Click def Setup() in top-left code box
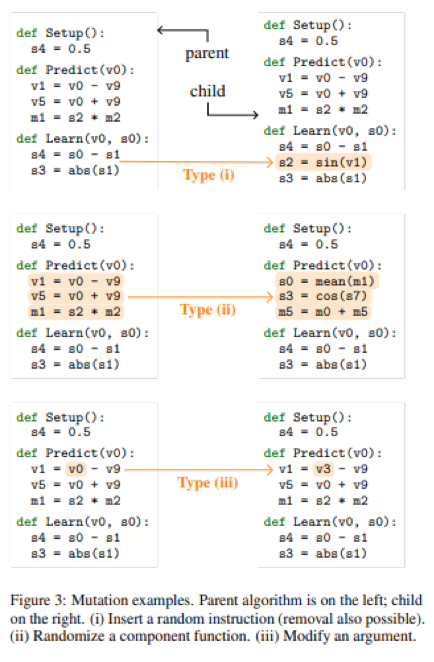 click(x=60, y=33)
